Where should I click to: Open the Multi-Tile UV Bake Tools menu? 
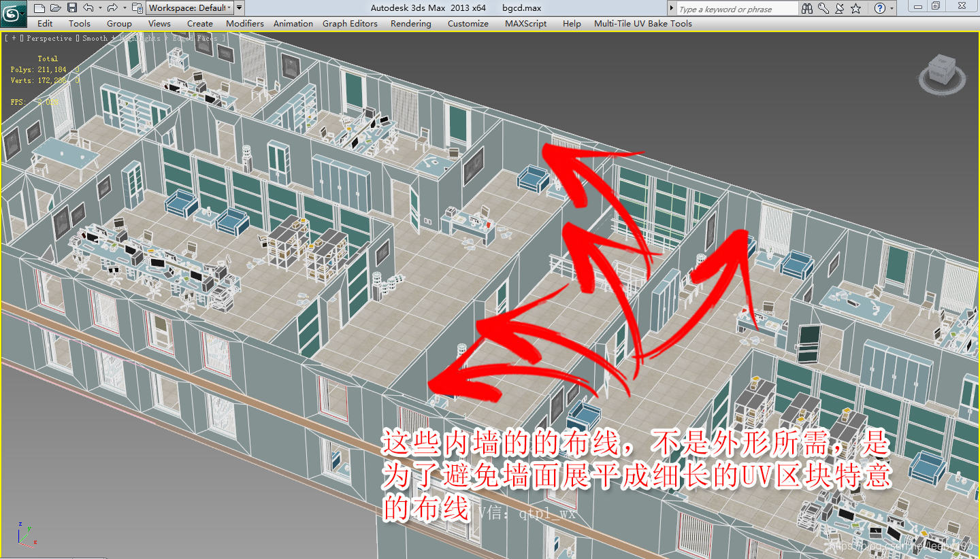click(642, 23)
